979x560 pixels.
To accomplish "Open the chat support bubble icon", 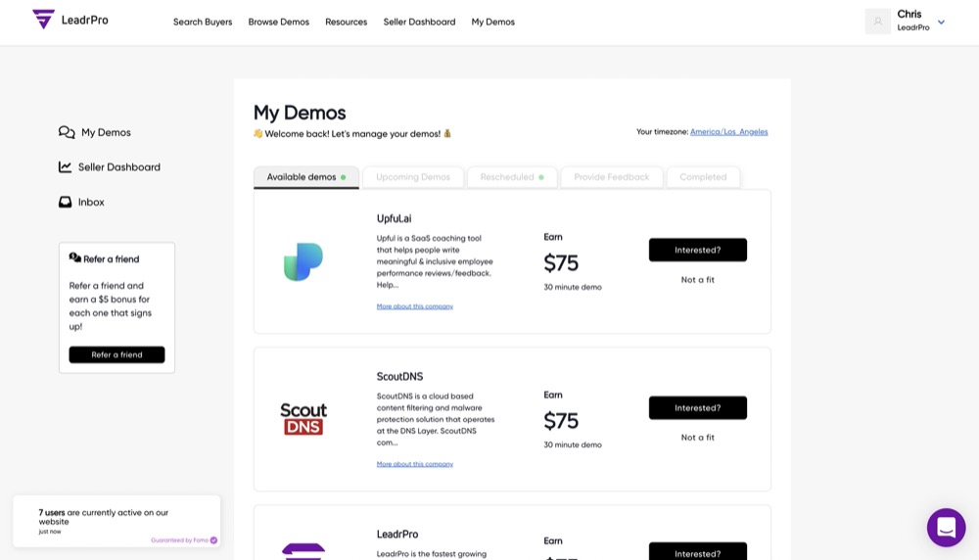I will coord(946,528).
